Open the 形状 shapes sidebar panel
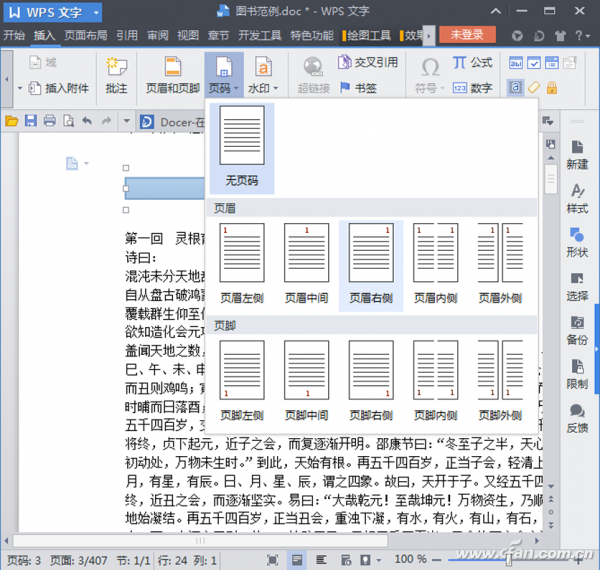The height and width of the screenshot is (570, 600). (577, 243)
